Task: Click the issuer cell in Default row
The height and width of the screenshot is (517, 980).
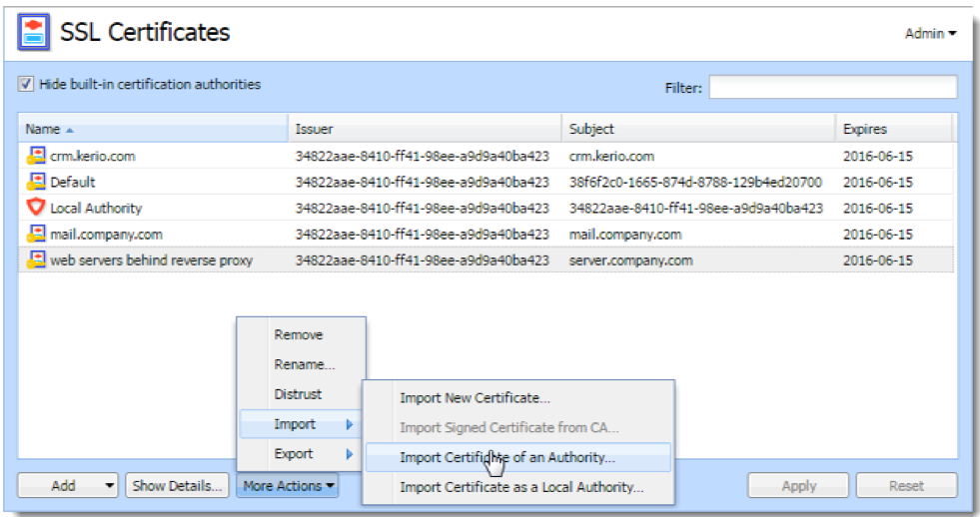Action: pos(422,183)
